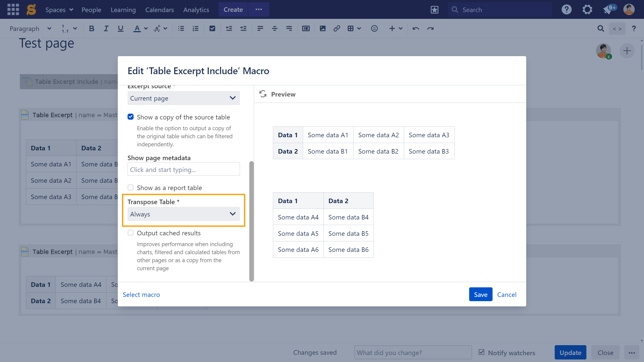The image size is (644, 362).
Task: Open the source editor brackets button
Action: pos(617,28)
